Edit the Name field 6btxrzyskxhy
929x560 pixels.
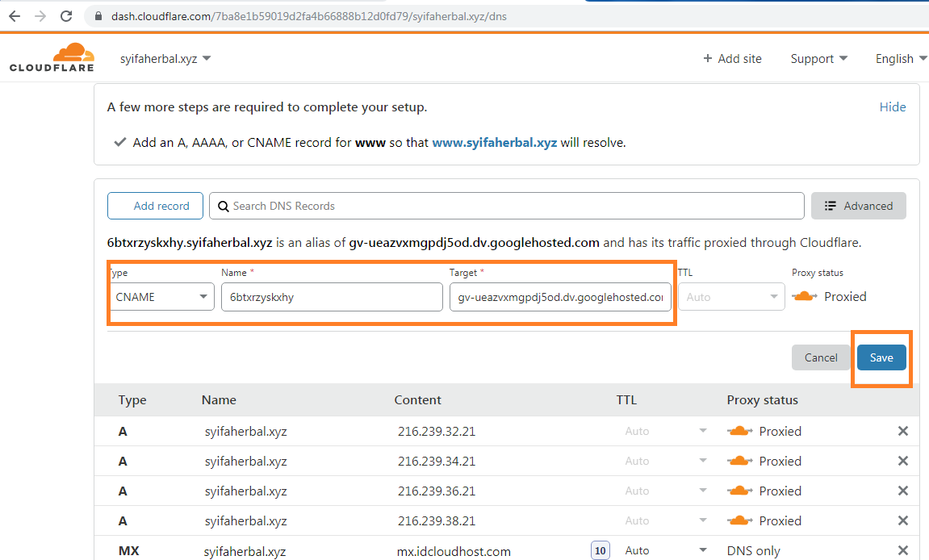point(332,297)
